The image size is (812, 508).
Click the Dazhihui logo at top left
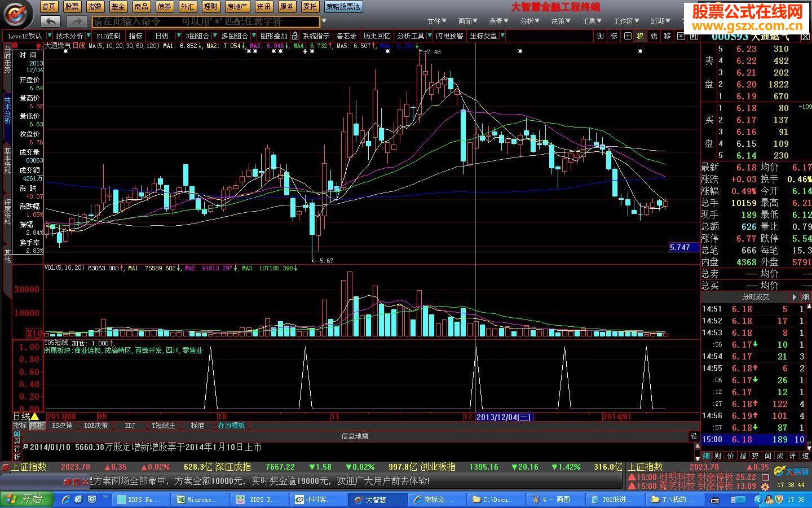click(x=19, y=14)
